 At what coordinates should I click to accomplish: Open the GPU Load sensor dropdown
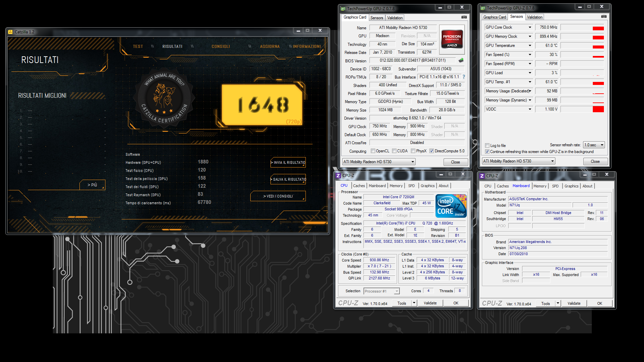point(530,73)
